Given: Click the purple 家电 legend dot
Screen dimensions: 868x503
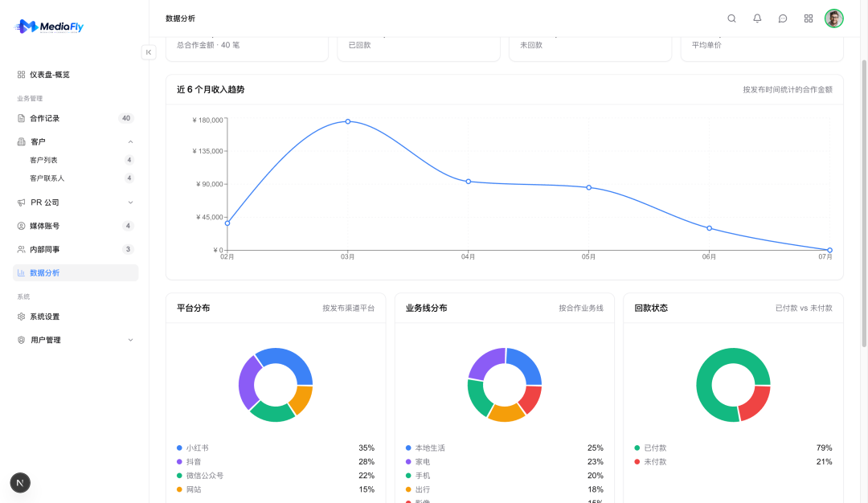Looking at the screenshot, I should coord(408,461).
